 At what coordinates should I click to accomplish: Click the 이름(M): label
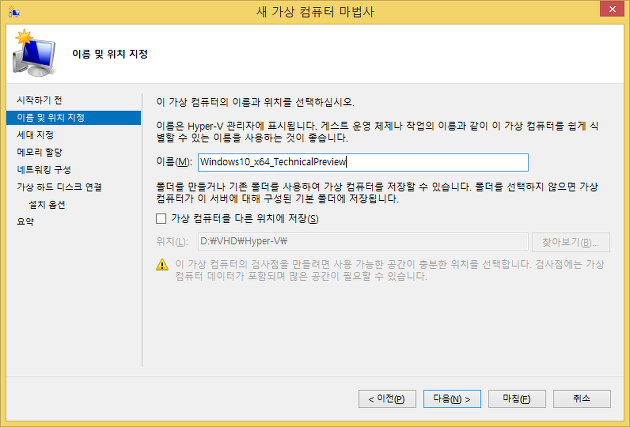point(174,162)
